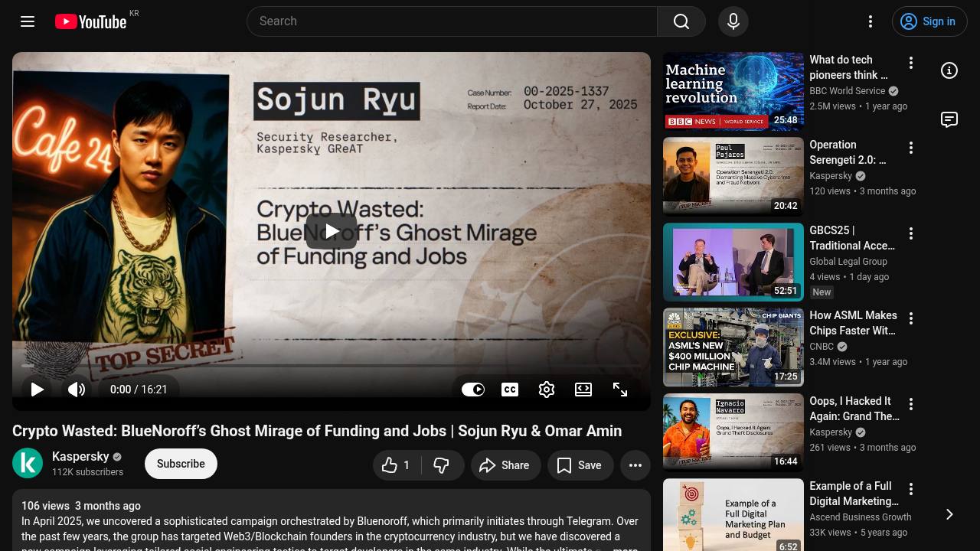Open player settings gear

pos(547,390)
